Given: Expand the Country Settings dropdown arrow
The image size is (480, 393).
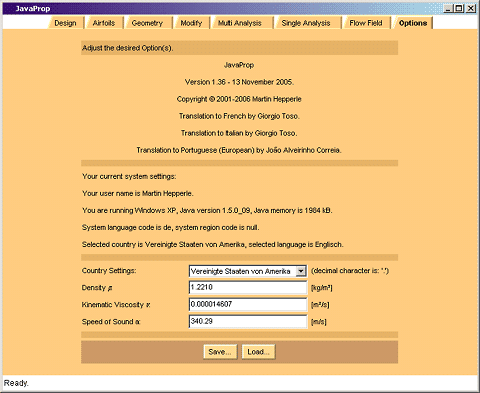Looking at the screenshot, I should pyautogui.click(x=301, y=271).
